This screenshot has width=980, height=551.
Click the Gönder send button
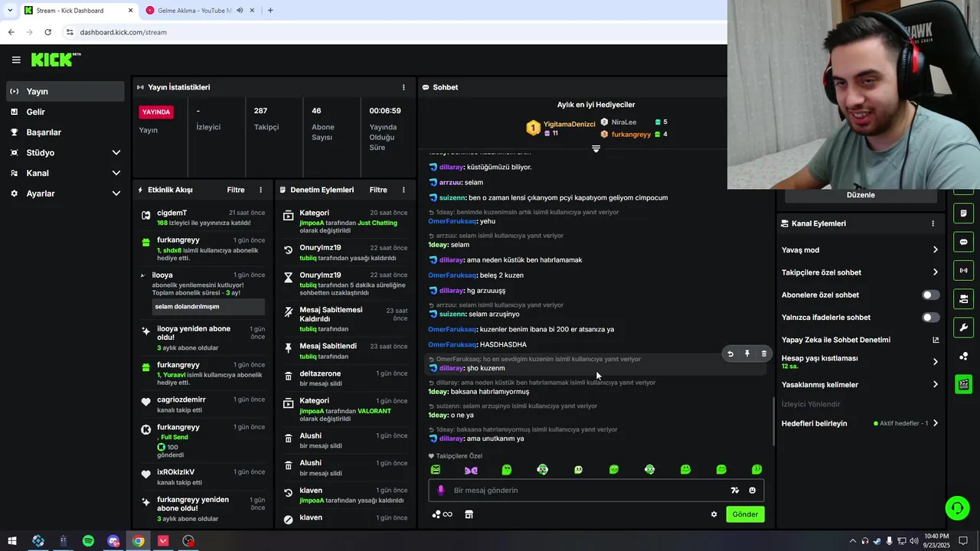[745, 514]
